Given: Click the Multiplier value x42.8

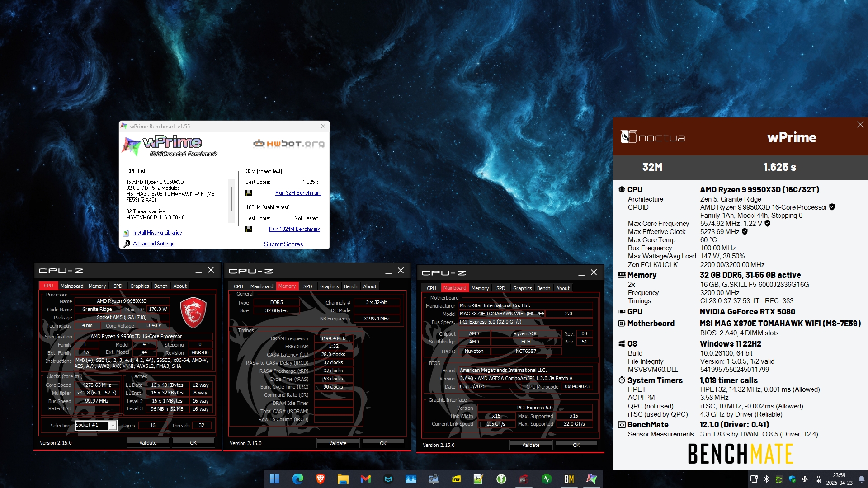Looking at the screenshot, I should pyautogui.click(x=97, y=393).
